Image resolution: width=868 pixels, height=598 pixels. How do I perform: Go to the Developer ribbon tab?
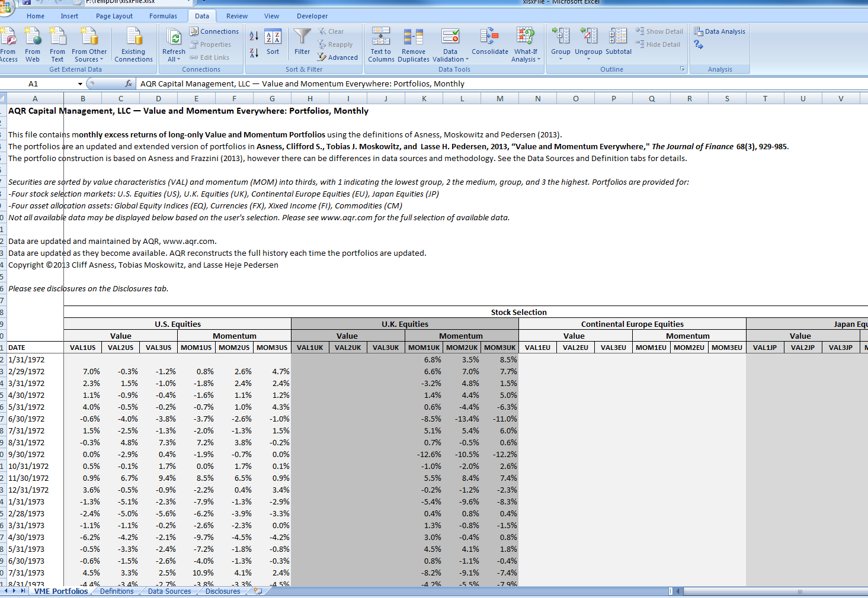[312, 16]
